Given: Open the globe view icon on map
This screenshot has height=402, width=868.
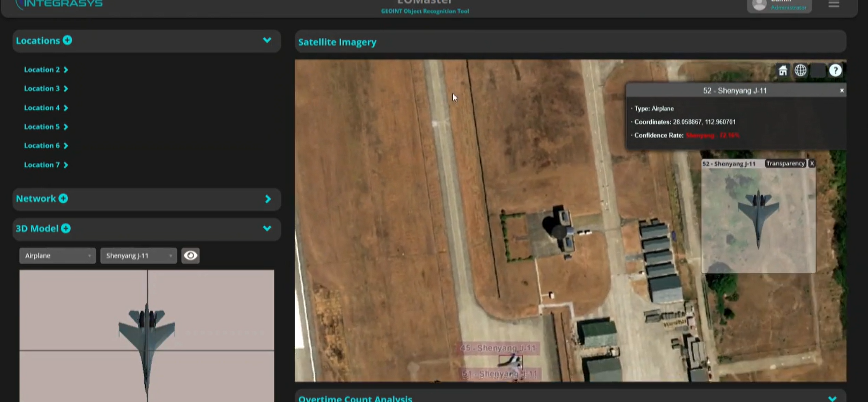Looking at the screenshot, I should coord(800,71).
